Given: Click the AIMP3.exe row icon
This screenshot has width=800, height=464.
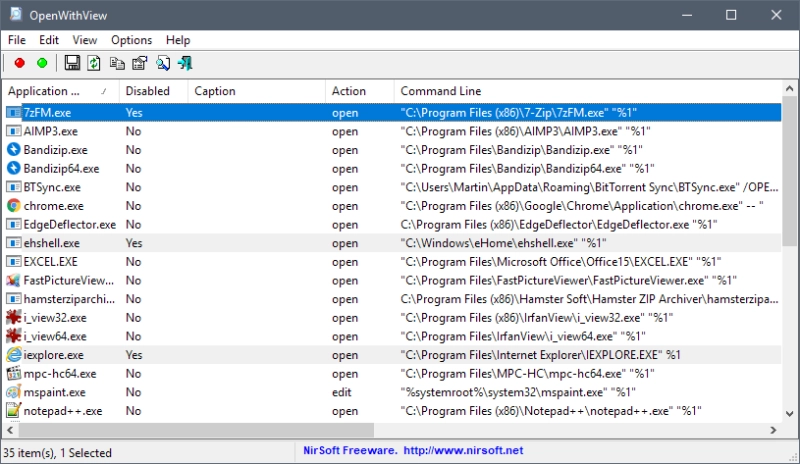Looking at the screenshot, I should point(14,131).
